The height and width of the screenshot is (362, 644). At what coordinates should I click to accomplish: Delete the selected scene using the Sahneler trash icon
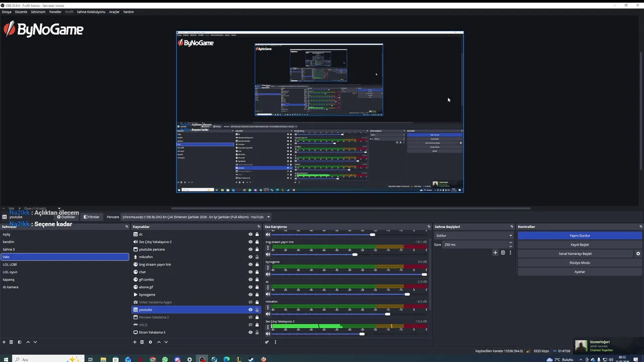(11, 342)
